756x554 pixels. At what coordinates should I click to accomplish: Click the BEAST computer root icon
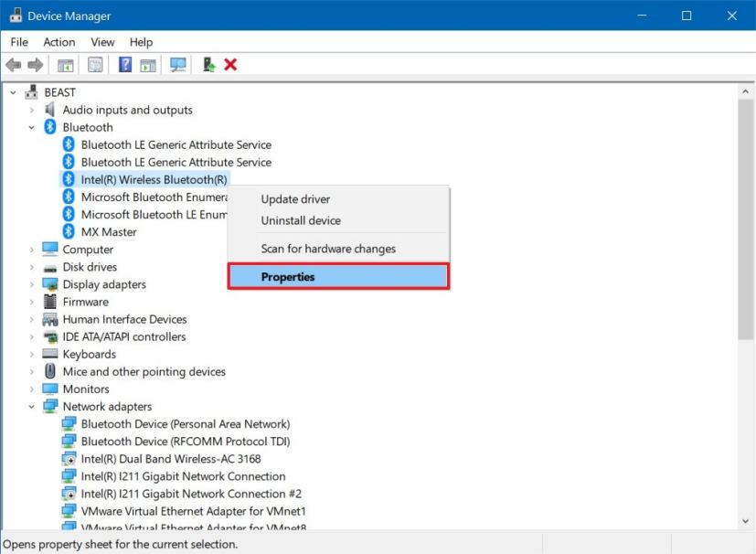pos(31,91)
